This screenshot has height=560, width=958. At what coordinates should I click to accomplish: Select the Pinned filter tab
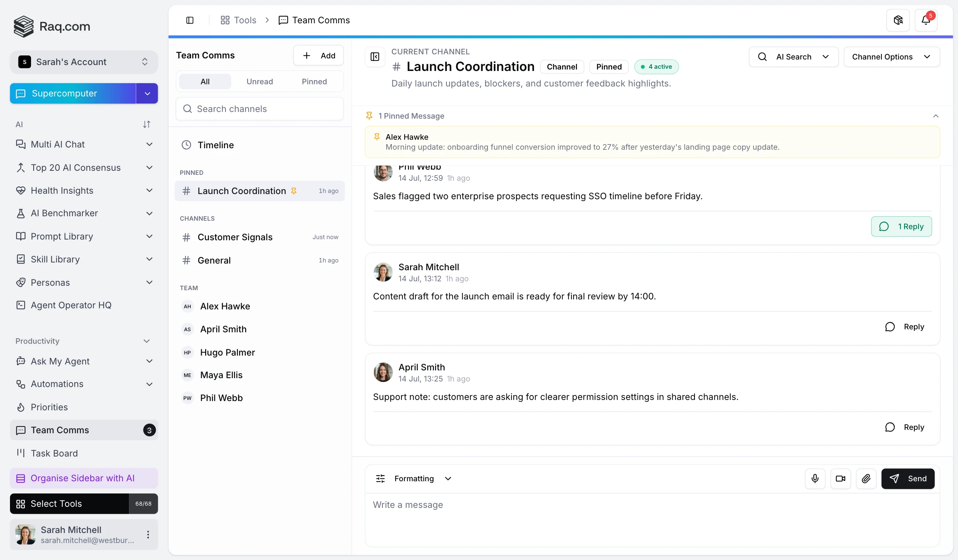[314, 81]
